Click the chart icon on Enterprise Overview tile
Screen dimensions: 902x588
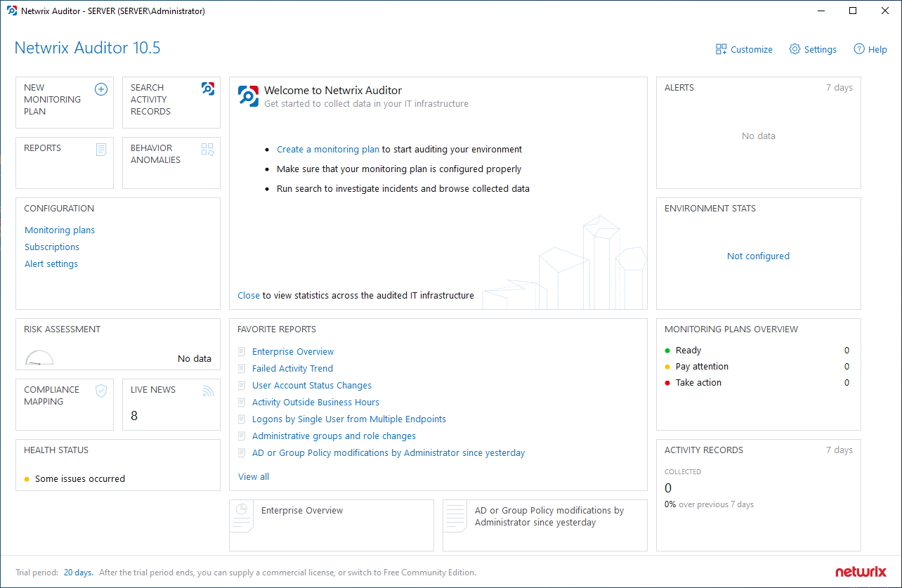coord(242,516)
